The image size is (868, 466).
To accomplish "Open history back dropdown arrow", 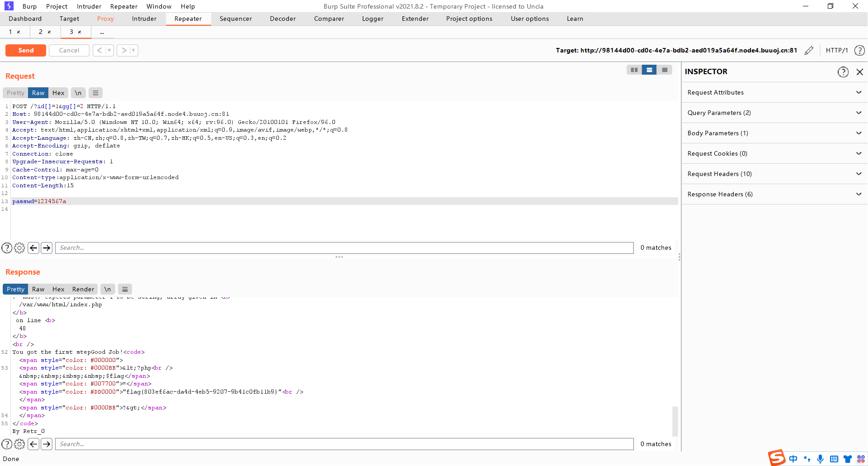I will click(x=109, y=50).
